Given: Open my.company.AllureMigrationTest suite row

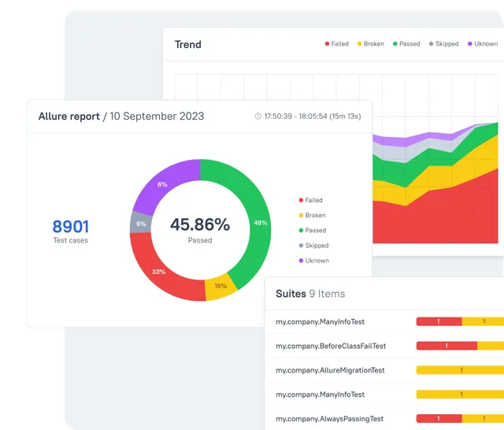Looking at the screenshot, I should (x=384, y=370).
